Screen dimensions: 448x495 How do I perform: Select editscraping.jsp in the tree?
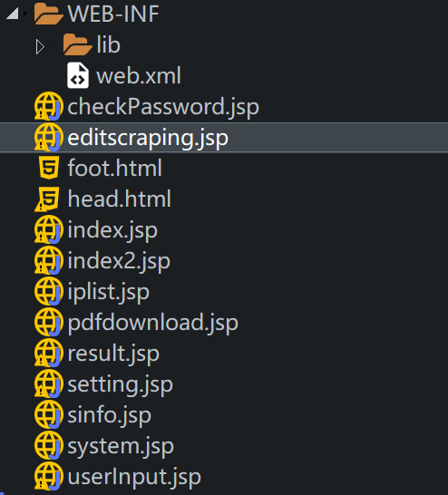point(224,137)
